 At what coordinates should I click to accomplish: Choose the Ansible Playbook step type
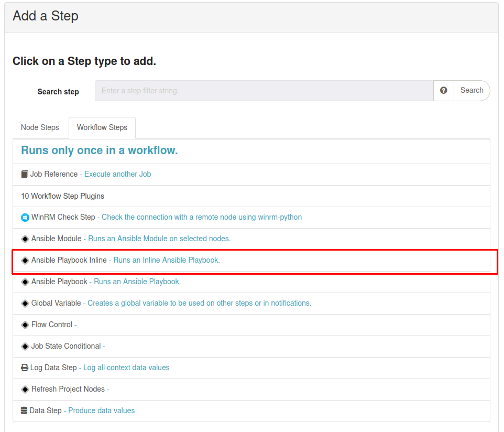click(251, 282)
